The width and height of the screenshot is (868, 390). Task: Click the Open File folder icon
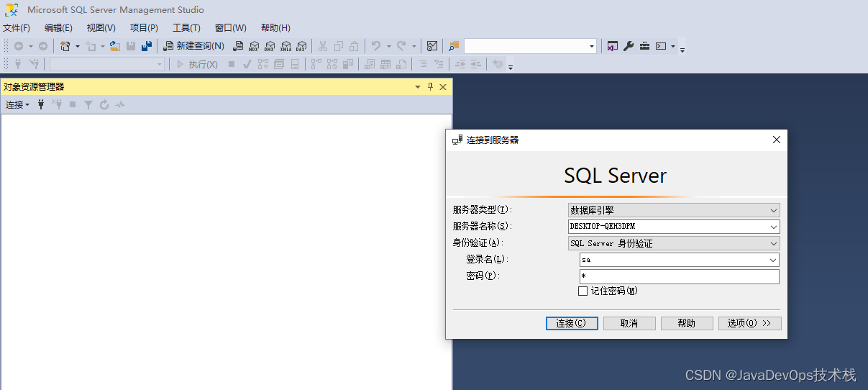coord(114,46)
